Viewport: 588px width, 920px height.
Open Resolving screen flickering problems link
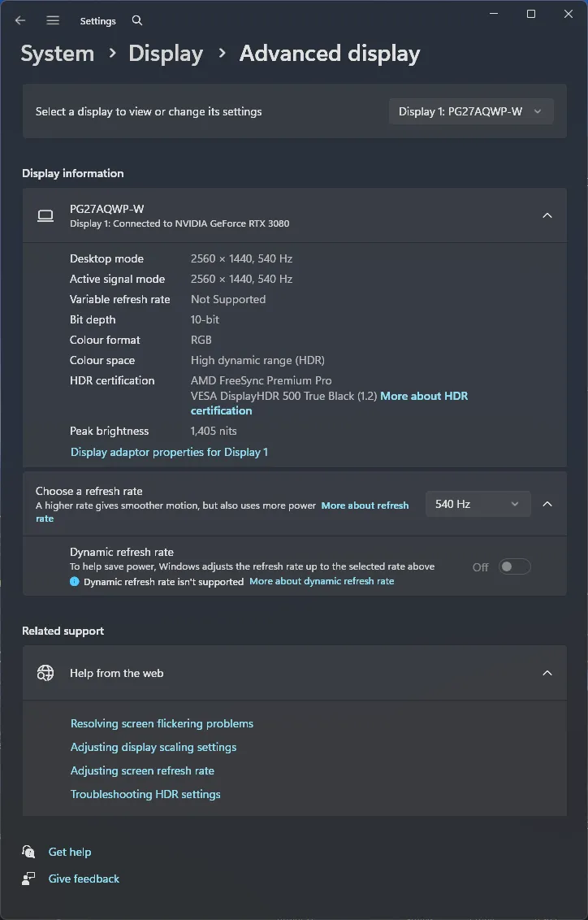tap(162, 723)
